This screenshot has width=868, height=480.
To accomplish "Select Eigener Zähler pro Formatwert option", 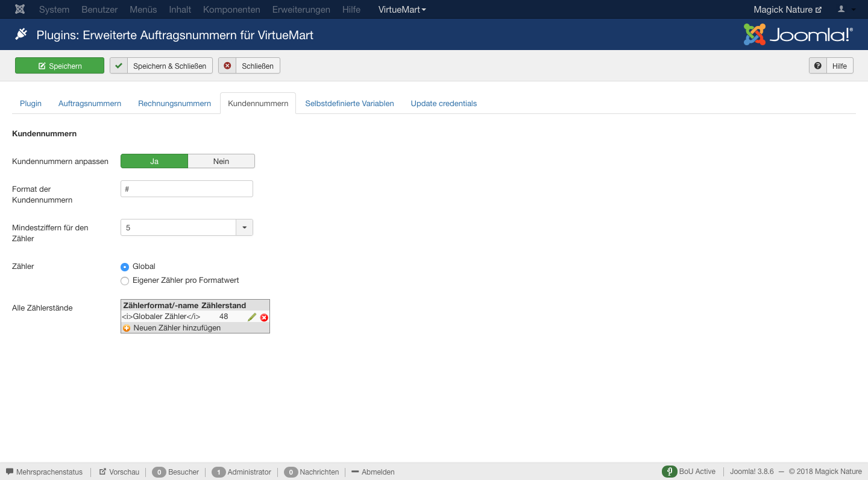I will [x=125, y=281].
